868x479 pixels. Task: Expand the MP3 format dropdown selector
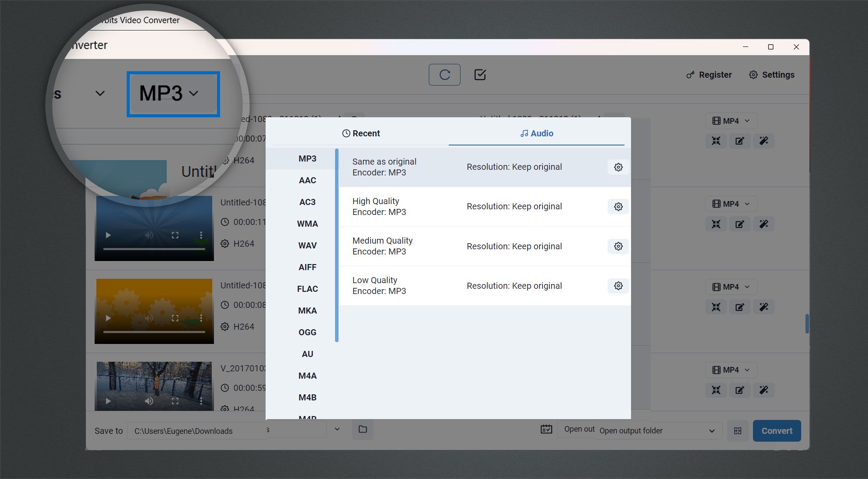[173, 92]
